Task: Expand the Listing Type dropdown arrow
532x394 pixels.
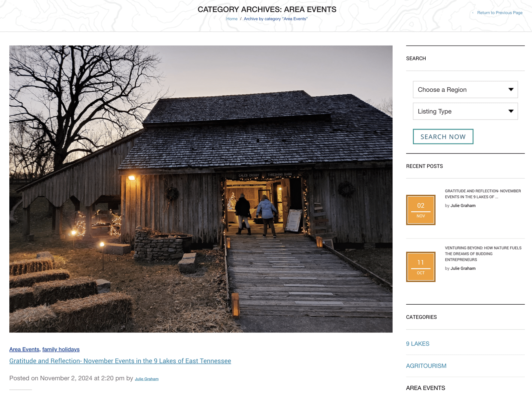Action: click(x=511, y=111)
